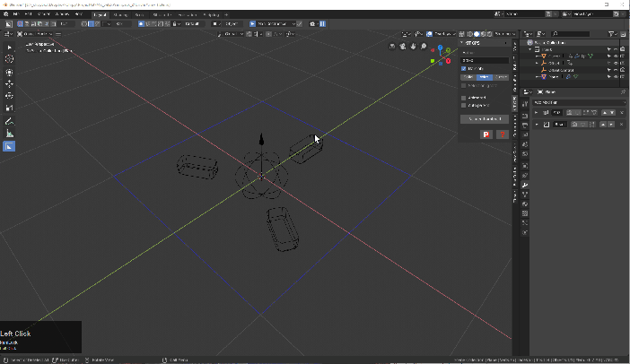630x364 pixels.
Task: Open the File menu
Action: point(16,14)
